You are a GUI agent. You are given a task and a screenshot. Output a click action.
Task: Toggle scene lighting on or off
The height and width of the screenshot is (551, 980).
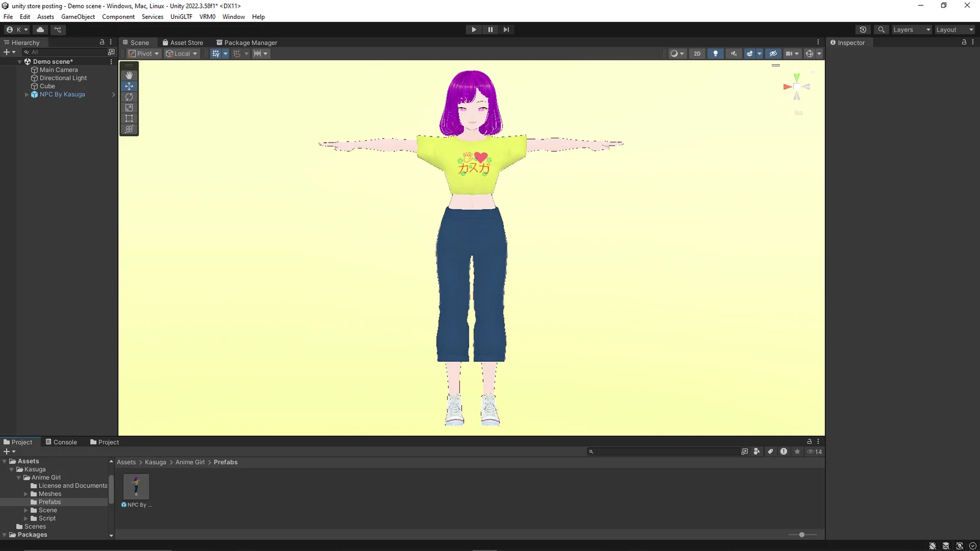[715, 53]
